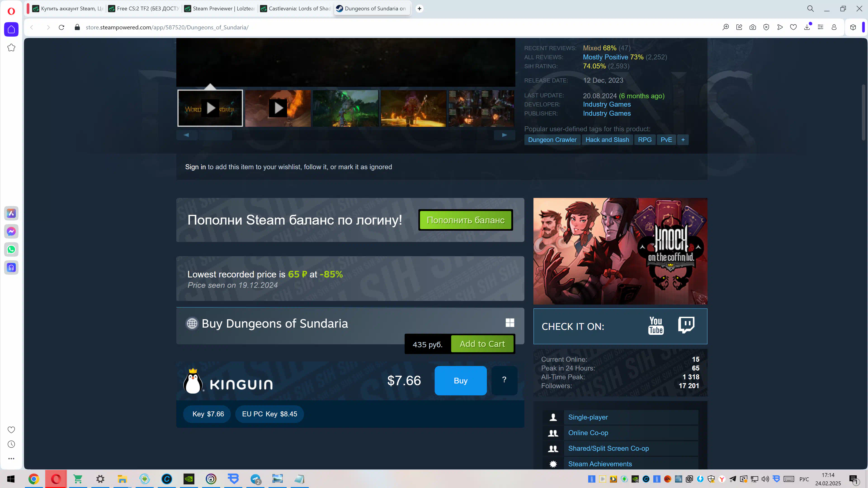Open YouTube from the Check it on panel

click(656, 325)
